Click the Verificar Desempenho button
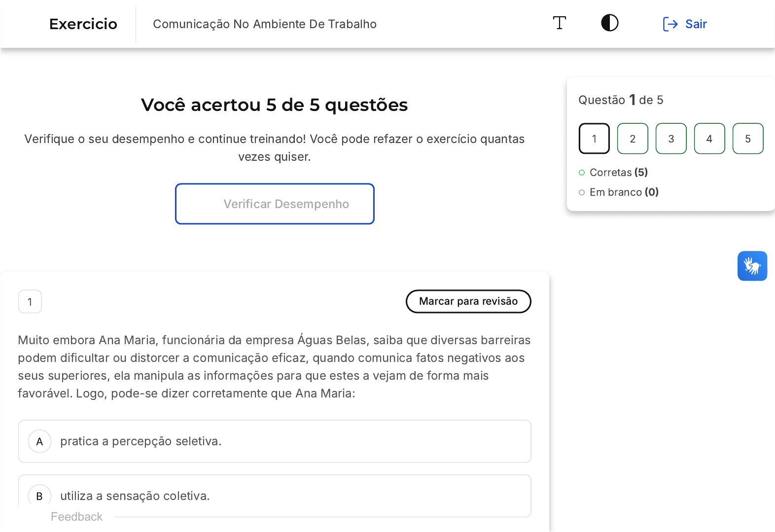The width and height of the screenshot is (775, 532). [275, 204]
